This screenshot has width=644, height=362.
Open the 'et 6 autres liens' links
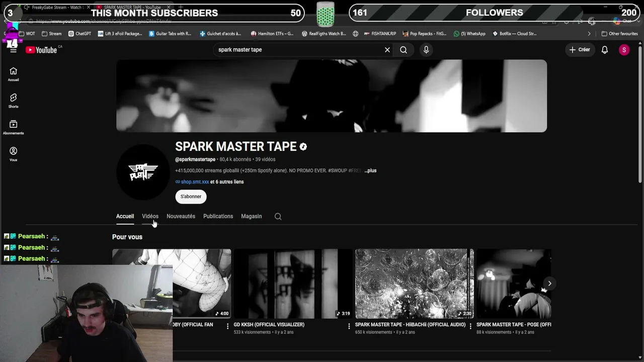(227, 182)
